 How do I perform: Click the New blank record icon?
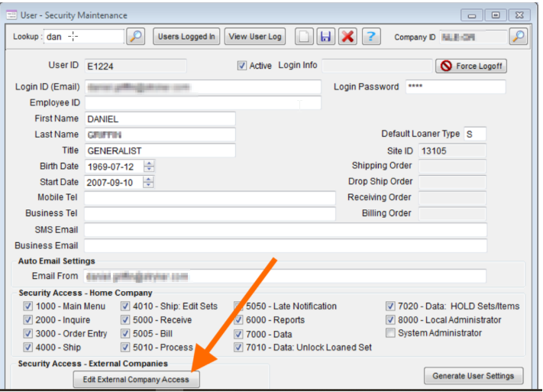(305, 36)
